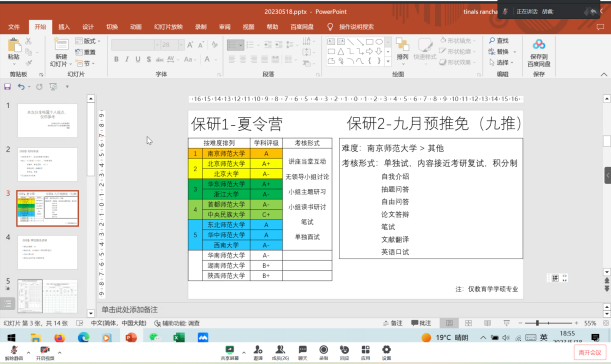The image size is (611, 364).
Task: Click the Increase Font Size icon
Action: (190, 45)
